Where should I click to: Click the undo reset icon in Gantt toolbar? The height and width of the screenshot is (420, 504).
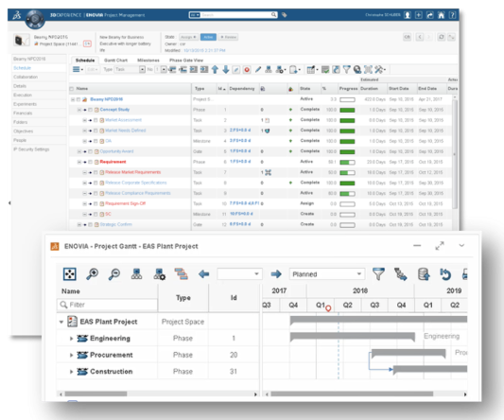445,274
